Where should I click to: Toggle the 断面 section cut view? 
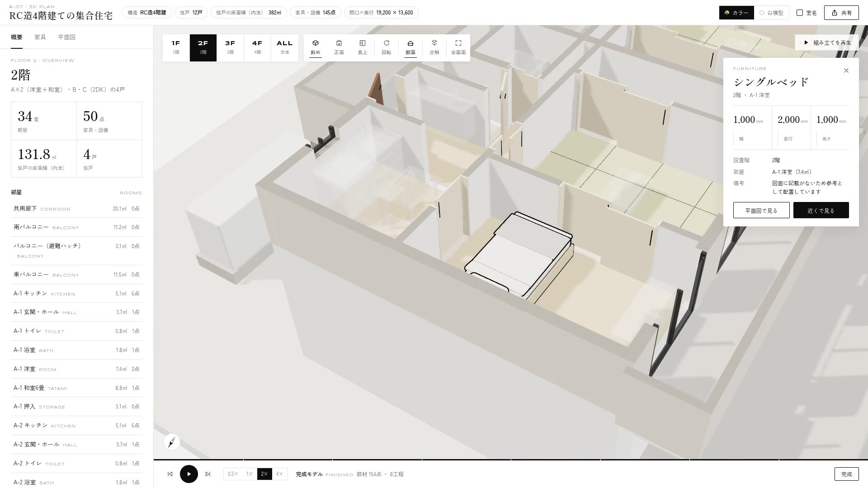pos(410,47)
